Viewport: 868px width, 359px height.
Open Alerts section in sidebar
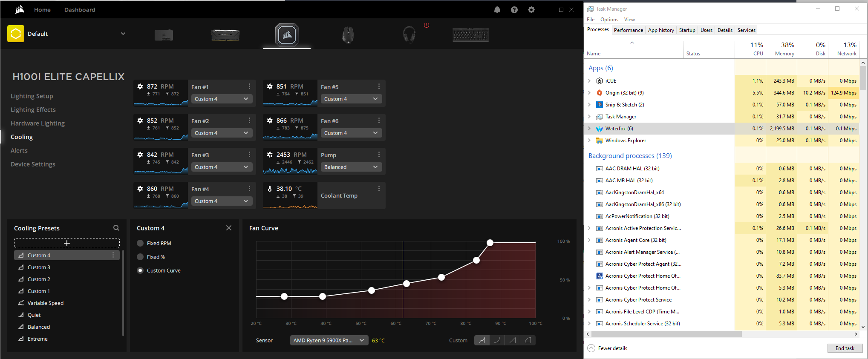click(x=19, y=150)
